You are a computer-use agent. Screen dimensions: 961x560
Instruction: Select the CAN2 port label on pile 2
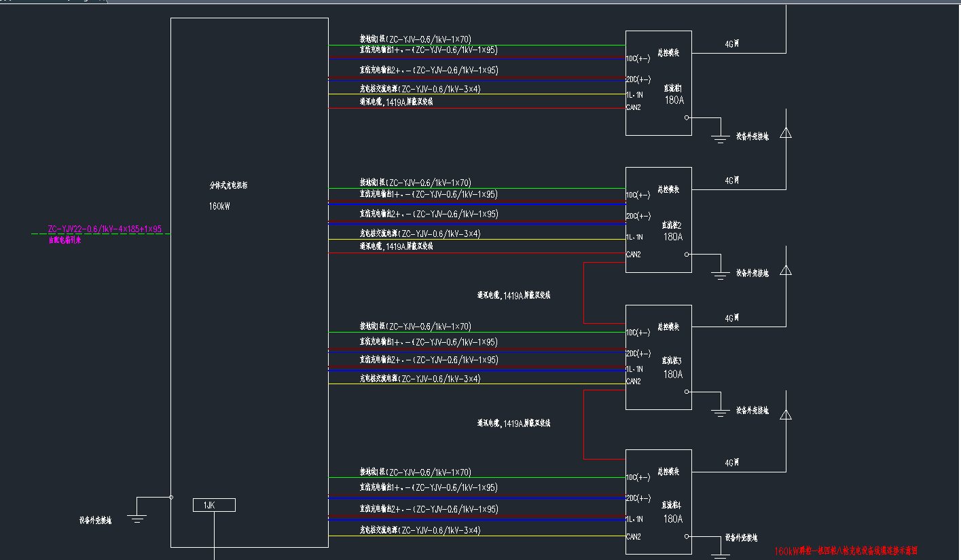point(633,255)
